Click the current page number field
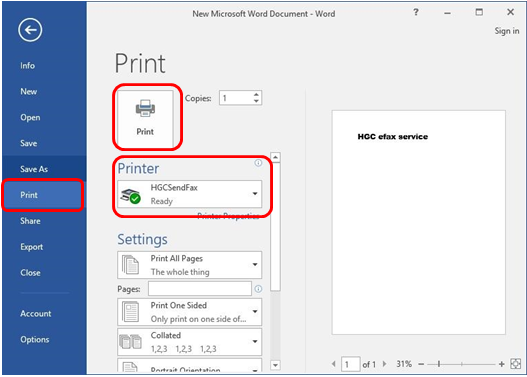Image resolution: width=527 pixels, height=377 pixels. coord(351,364)
